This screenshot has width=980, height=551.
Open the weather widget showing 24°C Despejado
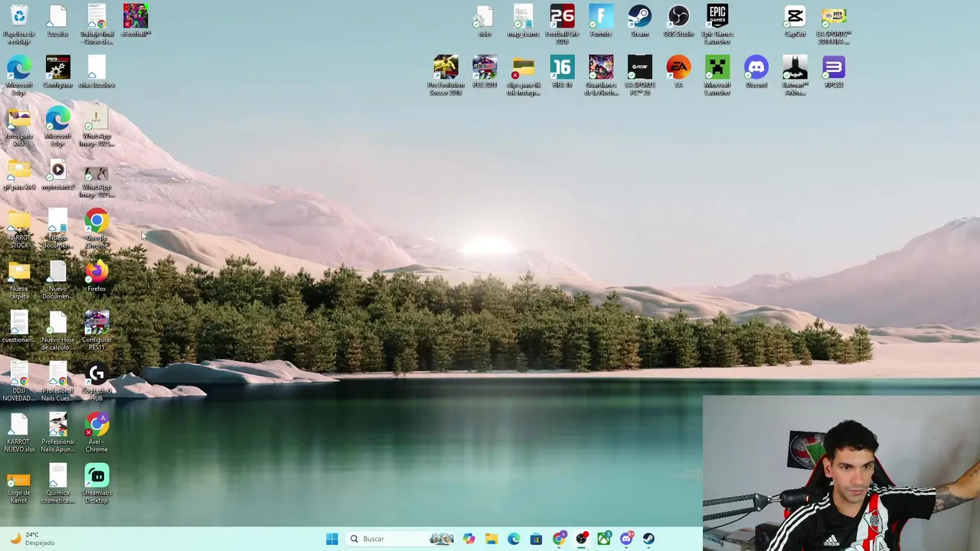point(31,539)
